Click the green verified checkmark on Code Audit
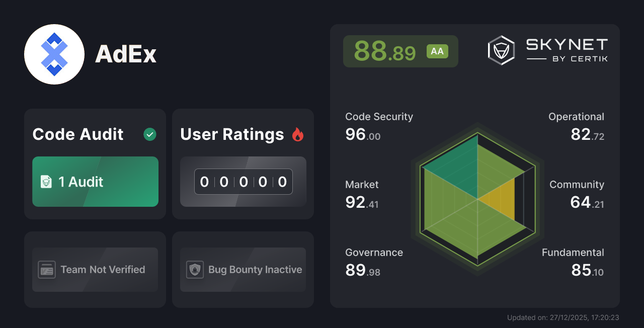644x328 pixels. (149, 134)
